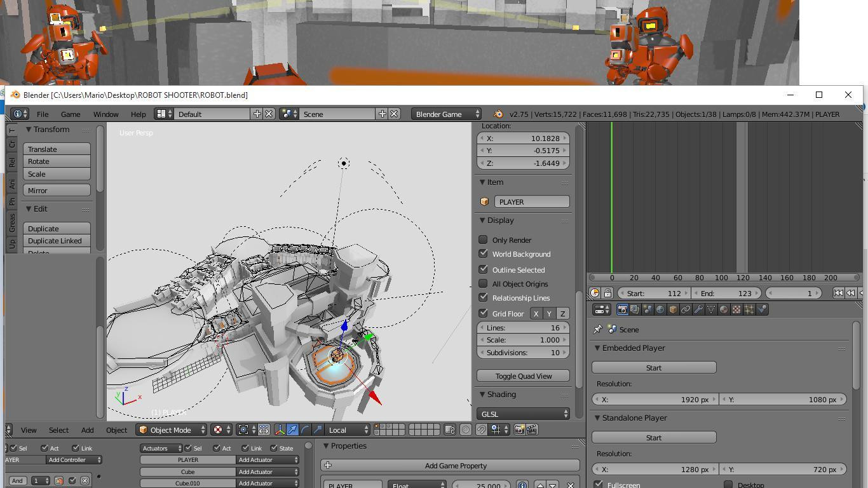Enable the All Object Origins checkbox
868x488 pixels.
click(x=483, y=283)
